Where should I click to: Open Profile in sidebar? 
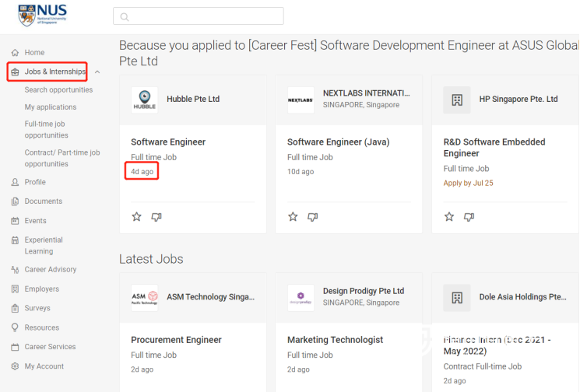click(x=35, y=182)
